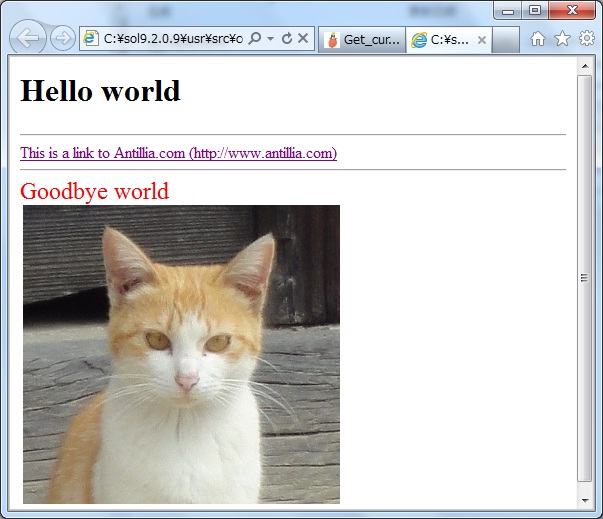The width and height of the screenshot is (603, 519).
Task: Close the browser window with red X
Action: pos(572,10)
